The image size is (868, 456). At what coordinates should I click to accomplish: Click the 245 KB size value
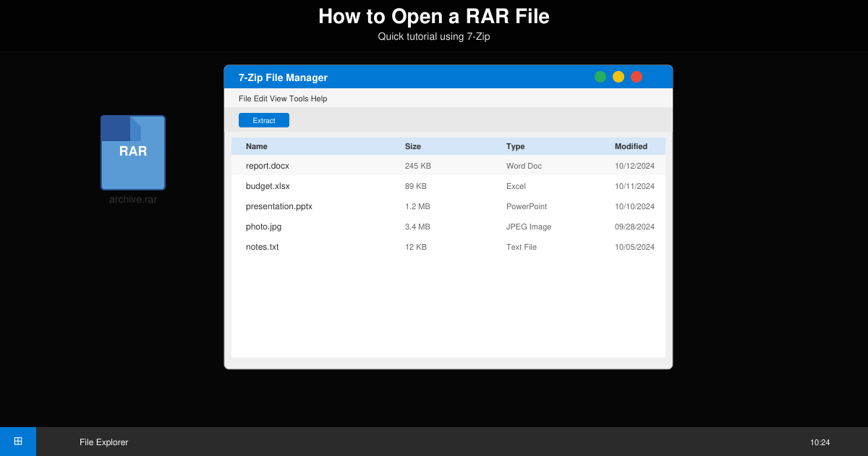point(418,166)
